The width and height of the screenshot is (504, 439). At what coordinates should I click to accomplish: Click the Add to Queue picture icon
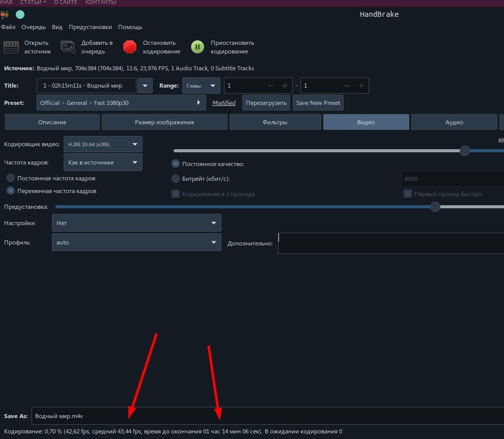68,47
